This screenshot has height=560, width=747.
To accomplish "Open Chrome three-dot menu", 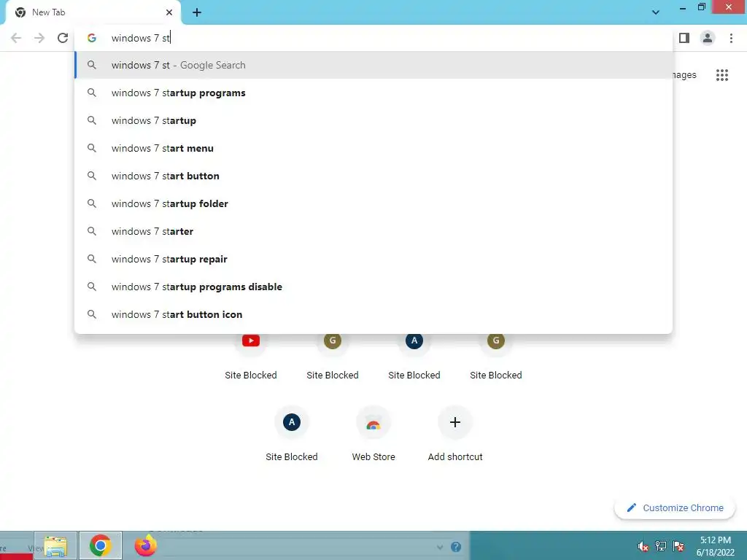I will pyautogui.click(x=731, y=38).
